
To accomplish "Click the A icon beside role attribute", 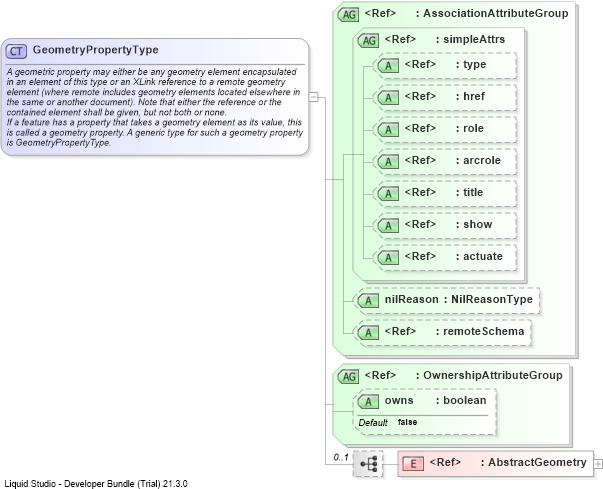I will (x=388, y=130).
